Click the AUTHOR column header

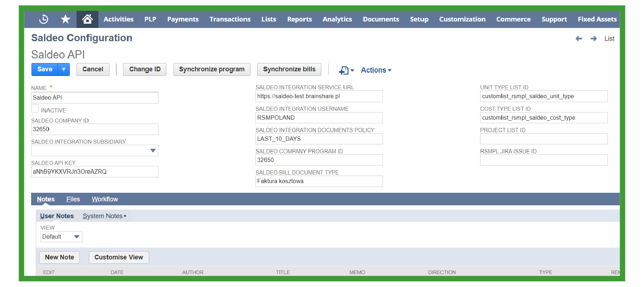click(x=192, y=272)
